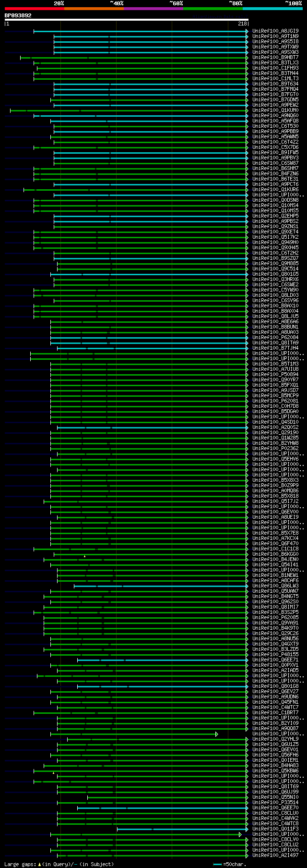Select label UniRef100_P62085

coord(275,618)
